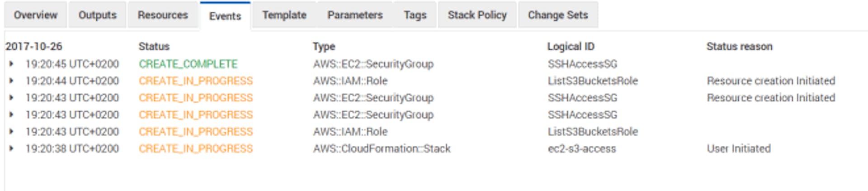This screenshot has width=868, height=191.
Task: Click the Status reason column header
Action: (x=740, y=46)
